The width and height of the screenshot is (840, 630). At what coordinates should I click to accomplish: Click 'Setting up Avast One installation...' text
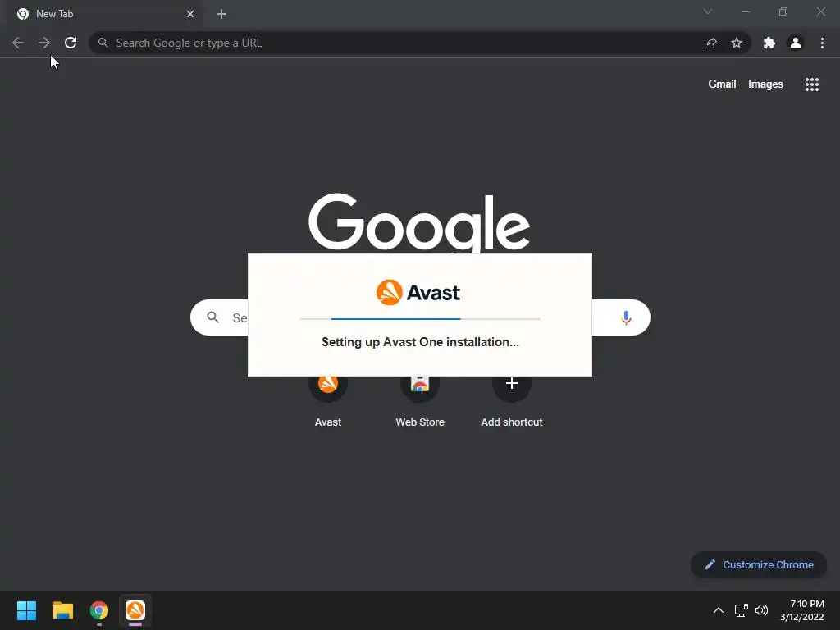[x=420, y=342]
